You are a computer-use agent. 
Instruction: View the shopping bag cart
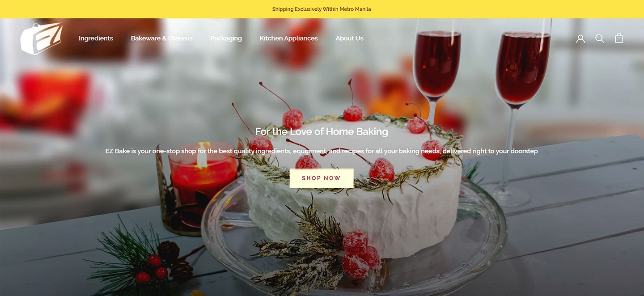[x=619, y=38]
